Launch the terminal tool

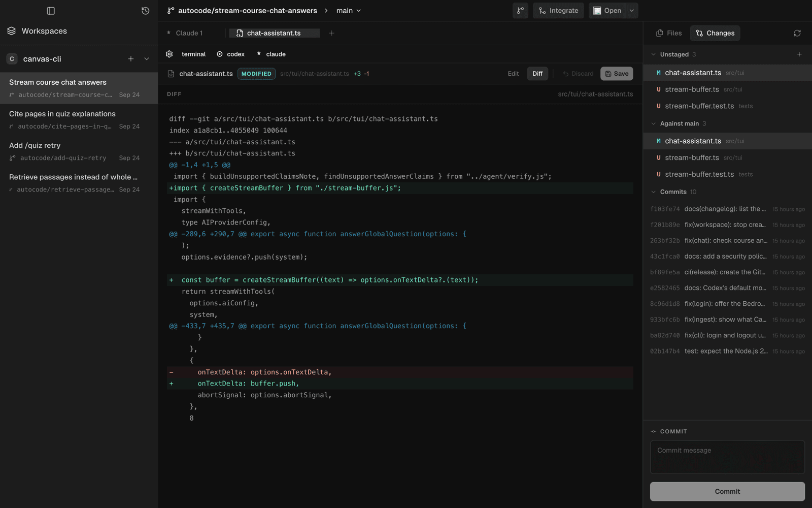pyautogui.click(x=193, y=54)
